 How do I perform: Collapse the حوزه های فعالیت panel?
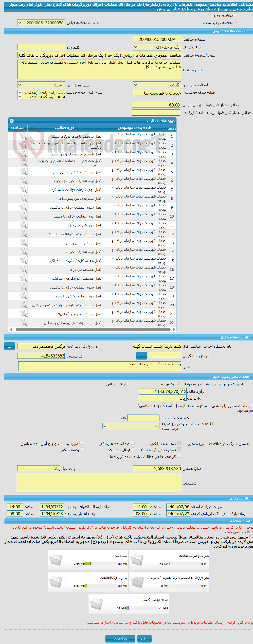pyautogui.click(x=12, y=121)
